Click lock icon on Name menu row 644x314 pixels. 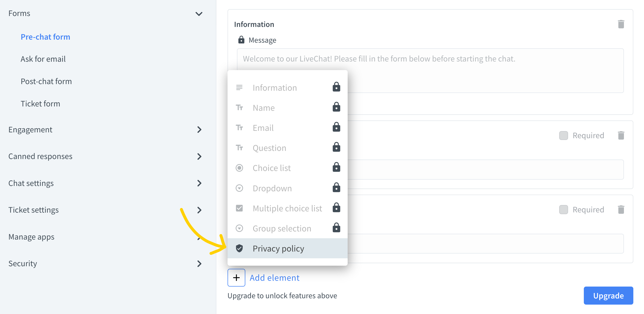tap(336, 107)
